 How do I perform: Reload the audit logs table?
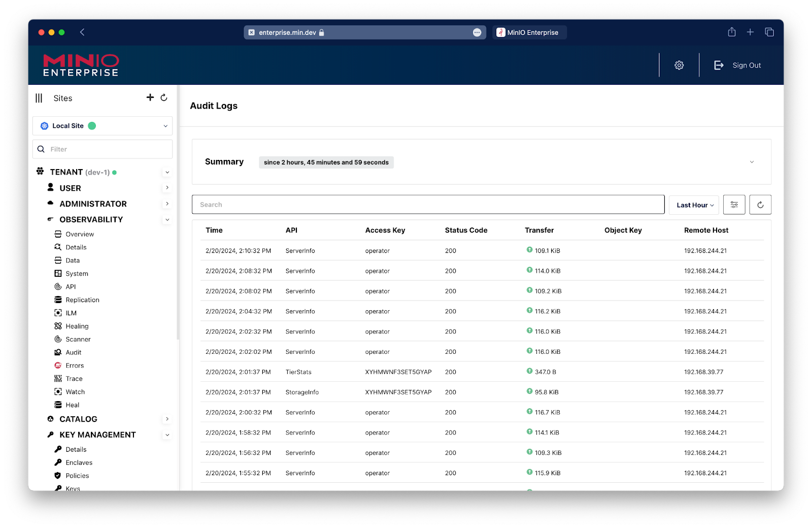(760, 205)
